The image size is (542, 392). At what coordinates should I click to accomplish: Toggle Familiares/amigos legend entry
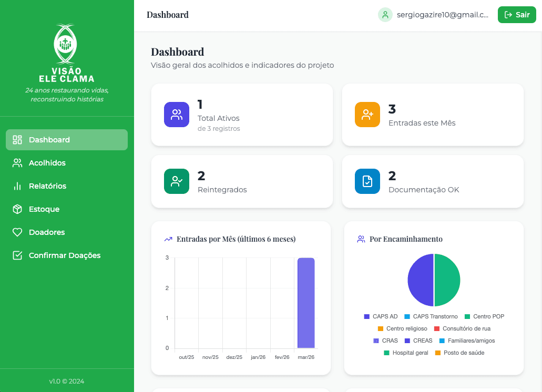467,341
